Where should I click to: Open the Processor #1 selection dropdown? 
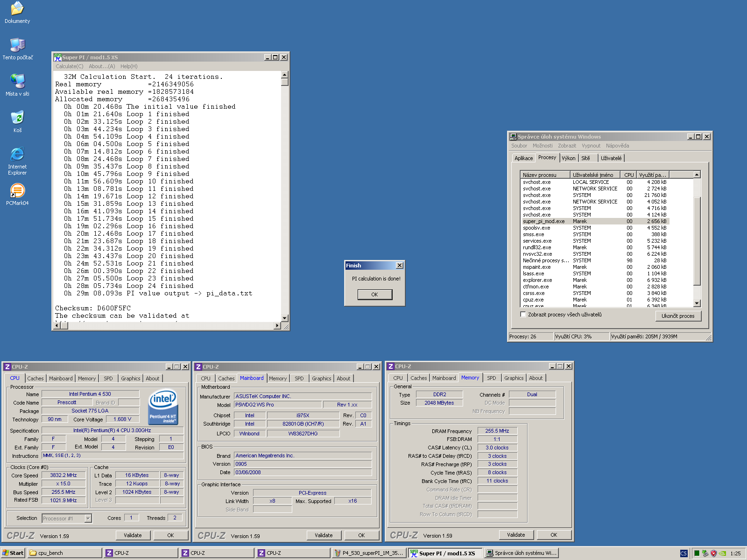[88, 518]
